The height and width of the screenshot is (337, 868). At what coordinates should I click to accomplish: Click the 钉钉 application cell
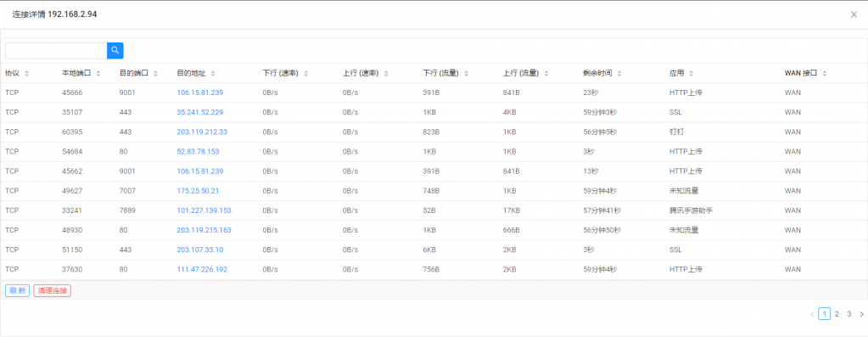[x=676, y=132]
